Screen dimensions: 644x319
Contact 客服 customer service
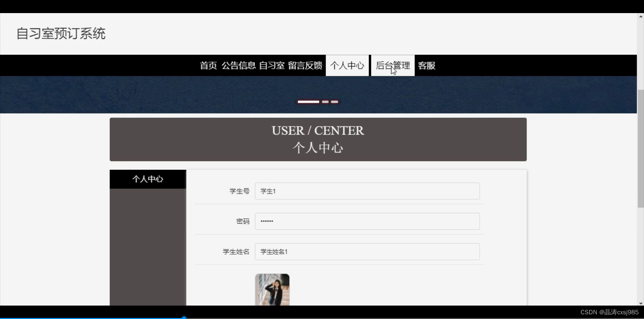[426, 65]
